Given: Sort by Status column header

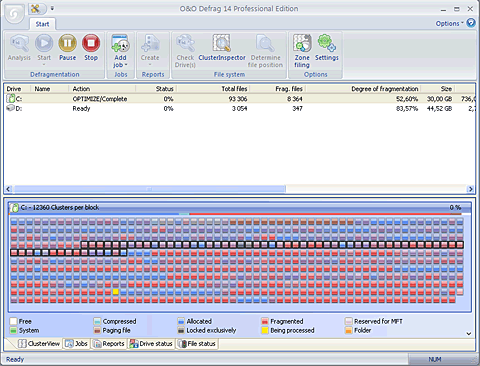Looking at the screenshot, I should pos(156,89).
